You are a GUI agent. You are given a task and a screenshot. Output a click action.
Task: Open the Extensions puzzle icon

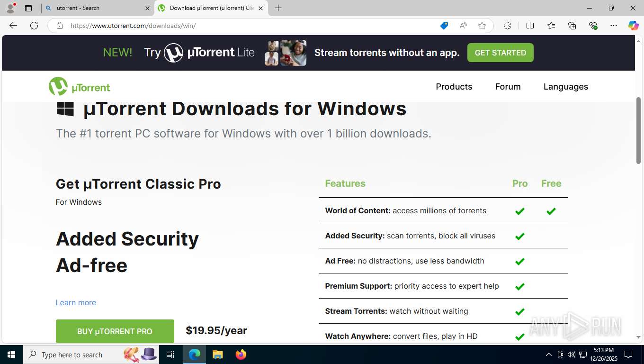tap(507, 26)
